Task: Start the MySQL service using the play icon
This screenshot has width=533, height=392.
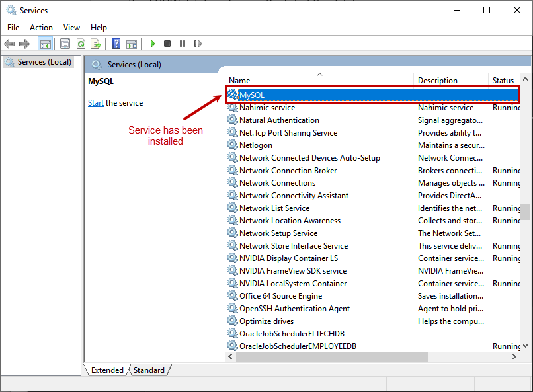Action: 152,44
